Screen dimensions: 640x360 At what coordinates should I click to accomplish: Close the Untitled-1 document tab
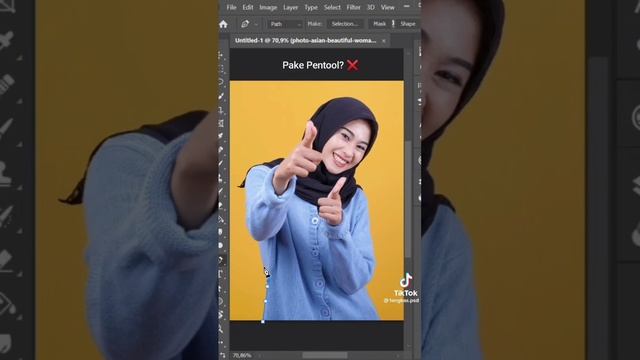click(384, 41)
